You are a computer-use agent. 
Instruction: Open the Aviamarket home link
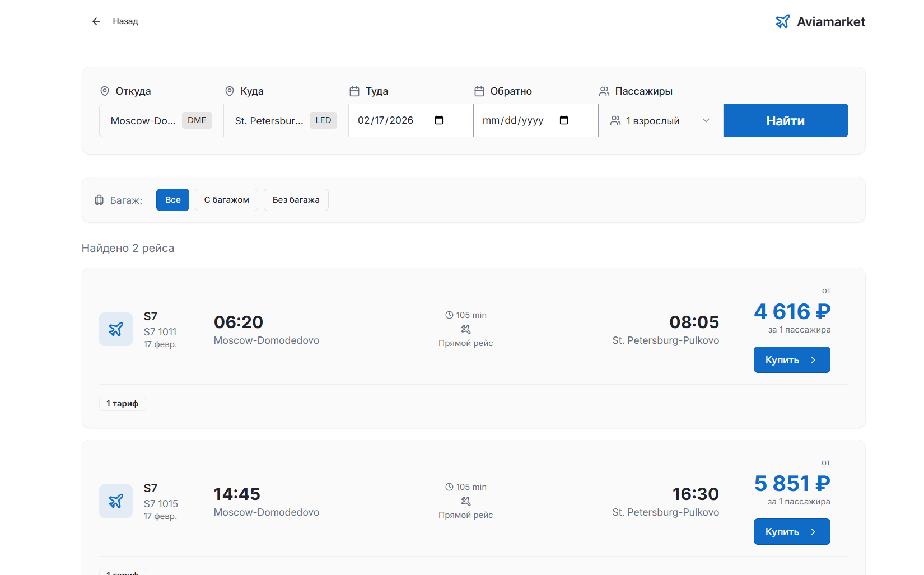click(820, 21)
